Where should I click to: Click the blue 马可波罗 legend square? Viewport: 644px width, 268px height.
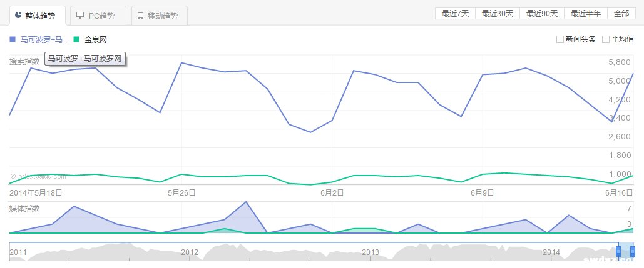pyautogui.click(x=13, y=39)
